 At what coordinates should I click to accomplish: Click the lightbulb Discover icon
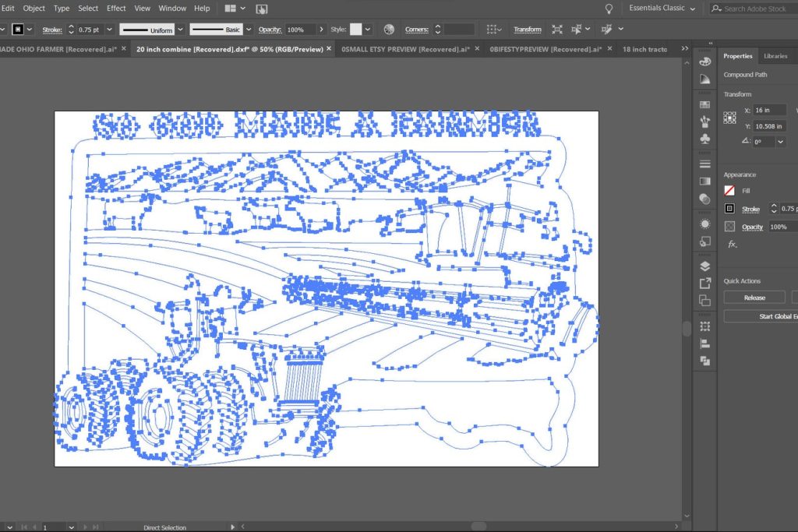pos(609,9)
